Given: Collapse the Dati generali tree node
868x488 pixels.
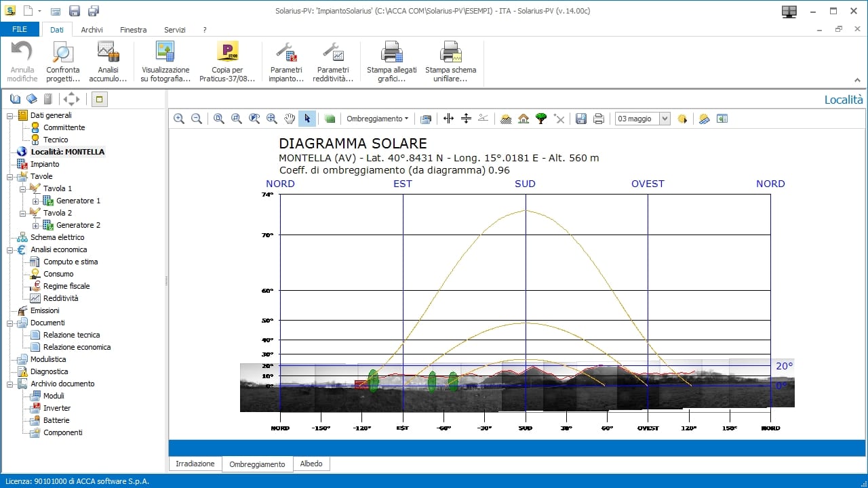Looking at the screenshot, I should 10,115.
